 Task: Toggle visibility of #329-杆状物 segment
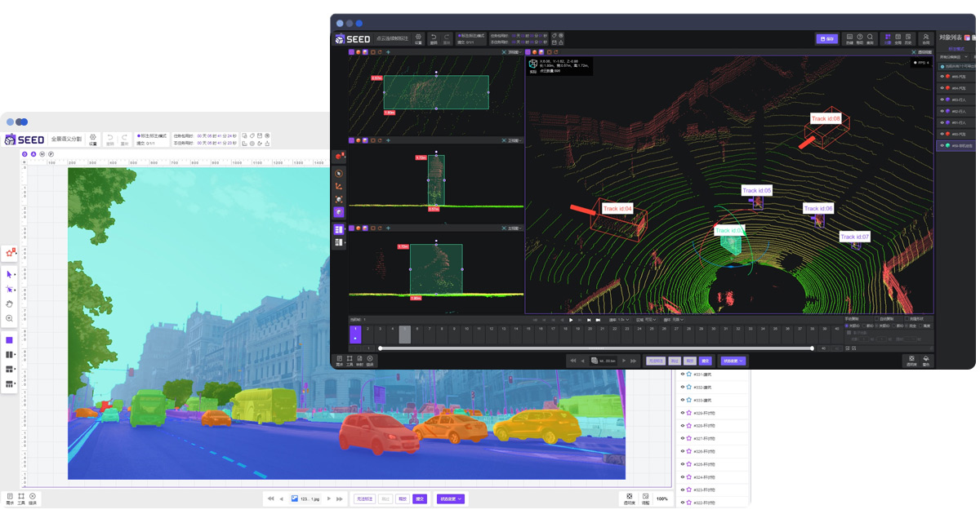pos(683,413)
